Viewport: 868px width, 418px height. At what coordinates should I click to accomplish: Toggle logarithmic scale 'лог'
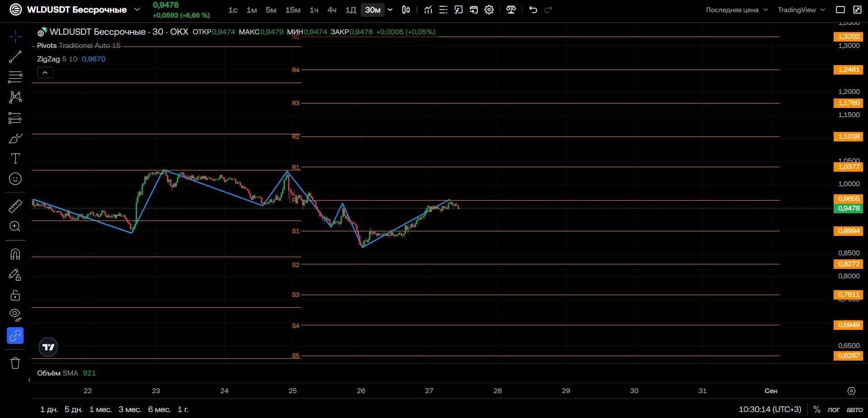[x=834, y=409]
